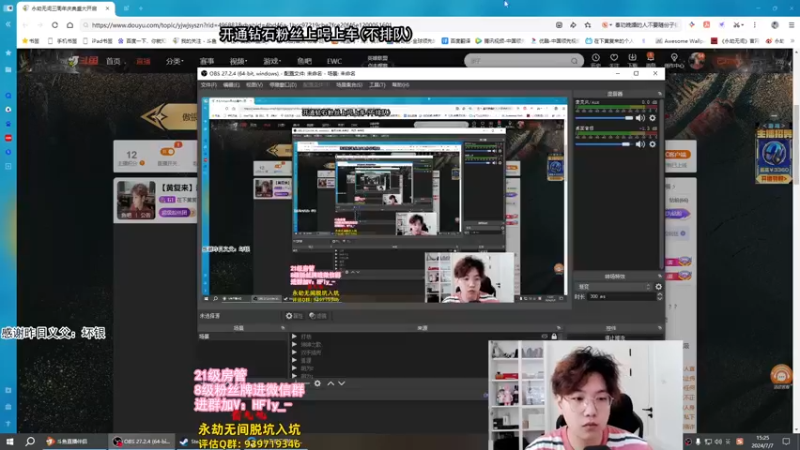Open Douyu follow heart icon
The width and height of the screenshot is (800, 450).
[x=614, y=58]
